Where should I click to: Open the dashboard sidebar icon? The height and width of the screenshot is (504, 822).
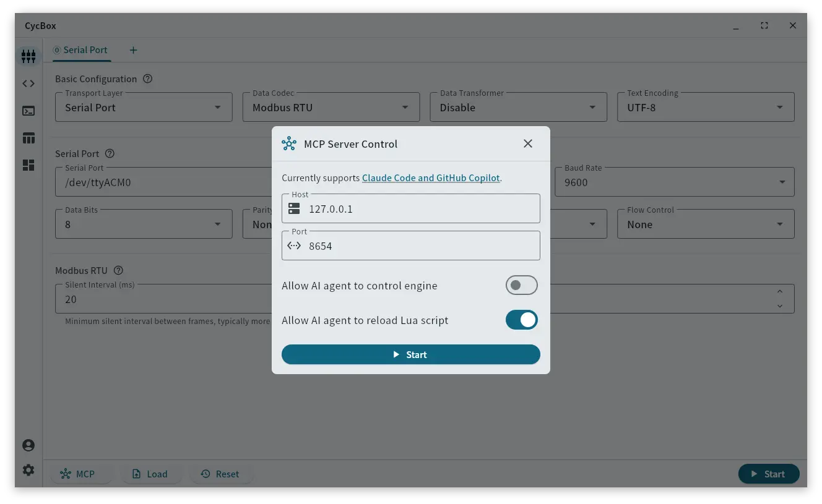pos(28,165)
